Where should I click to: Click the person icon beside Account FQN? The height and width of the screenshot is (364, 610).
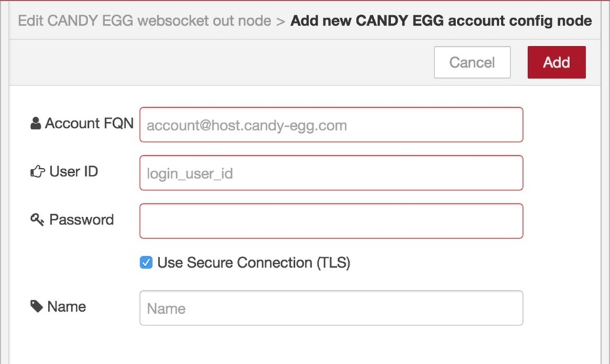point(35,123)
